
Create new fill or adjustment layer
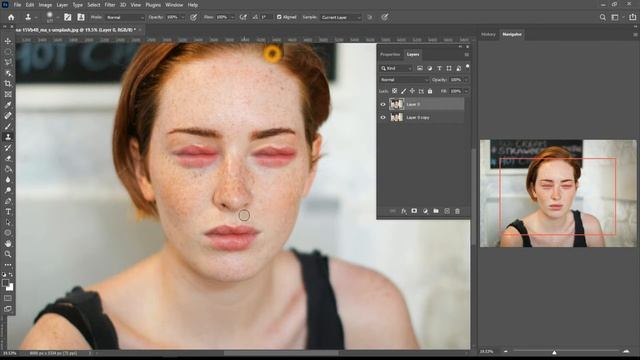coord(425,211)
